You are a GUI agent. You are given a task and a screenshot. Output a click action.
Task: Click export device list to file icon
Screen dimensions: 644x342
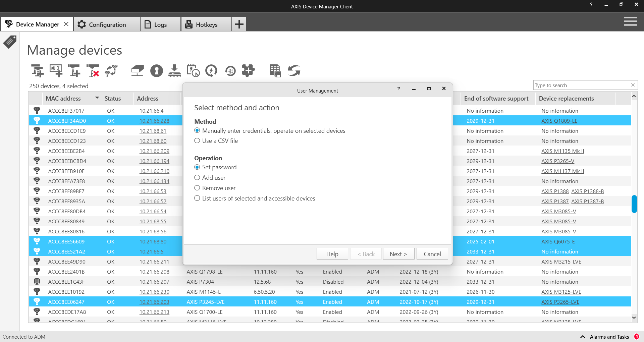click(275, 71)
